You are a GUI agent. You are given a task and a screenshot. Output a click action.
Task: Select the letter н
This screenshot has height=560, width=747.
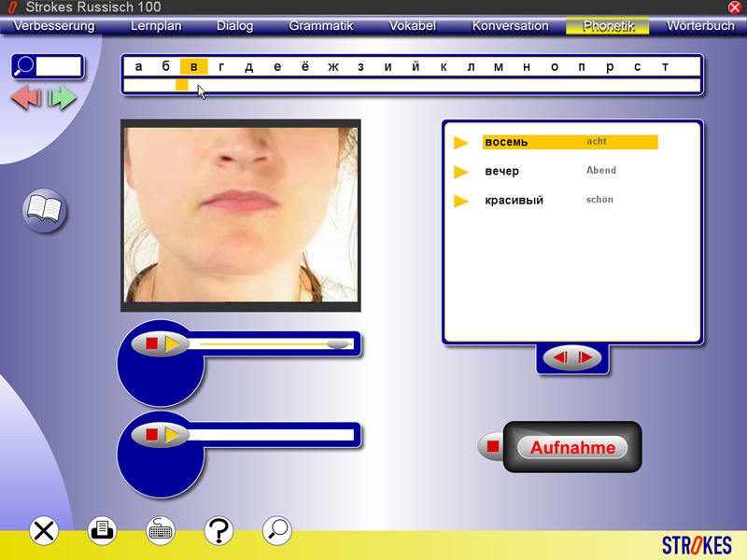pos(527,66)
